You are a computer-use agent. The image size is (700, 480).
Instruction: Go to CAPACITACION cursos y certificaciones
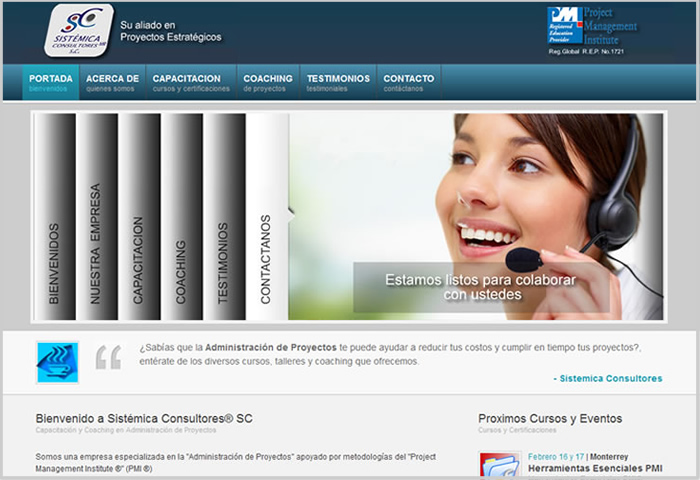point(186,82)
